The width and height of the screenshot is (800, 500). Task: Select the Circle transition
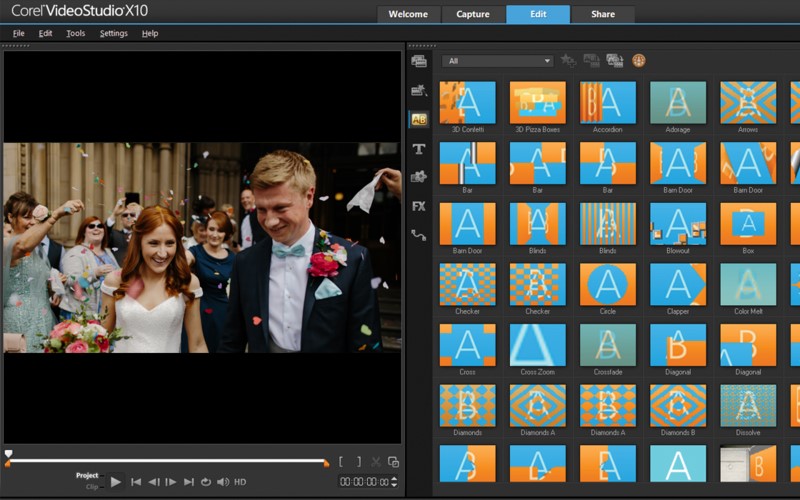pos(608,284)
